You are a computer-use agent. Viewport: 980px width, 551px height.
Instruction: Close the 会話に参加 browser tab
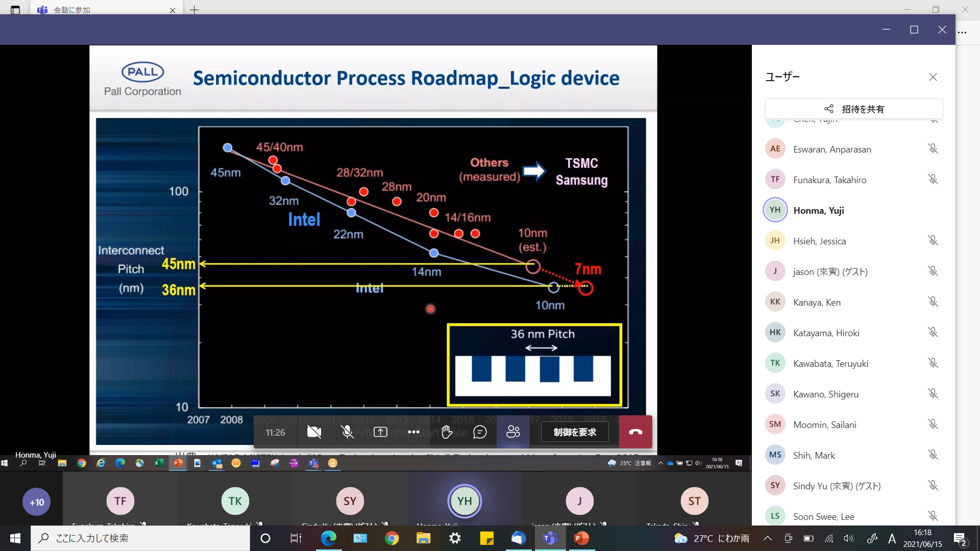pos(173,10)
